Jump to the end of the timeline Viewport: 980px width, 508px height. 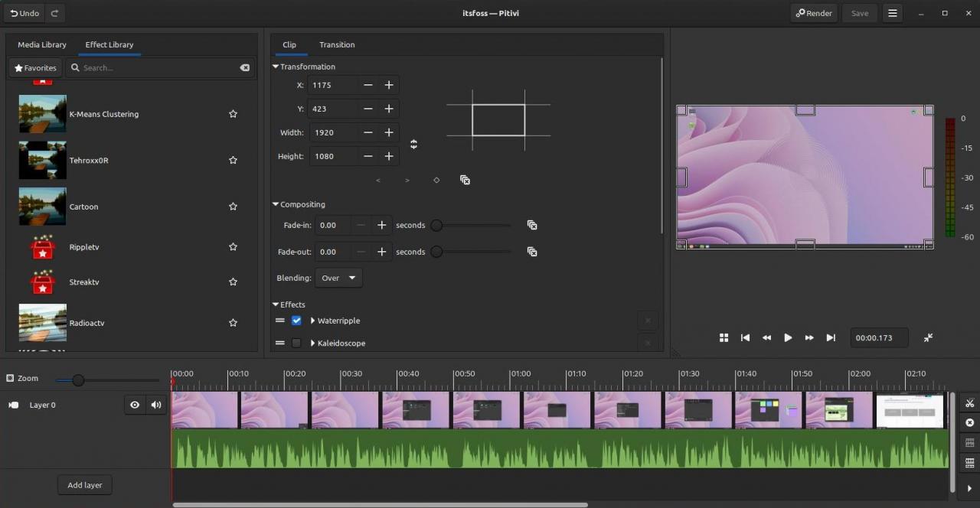pos(831,337)
